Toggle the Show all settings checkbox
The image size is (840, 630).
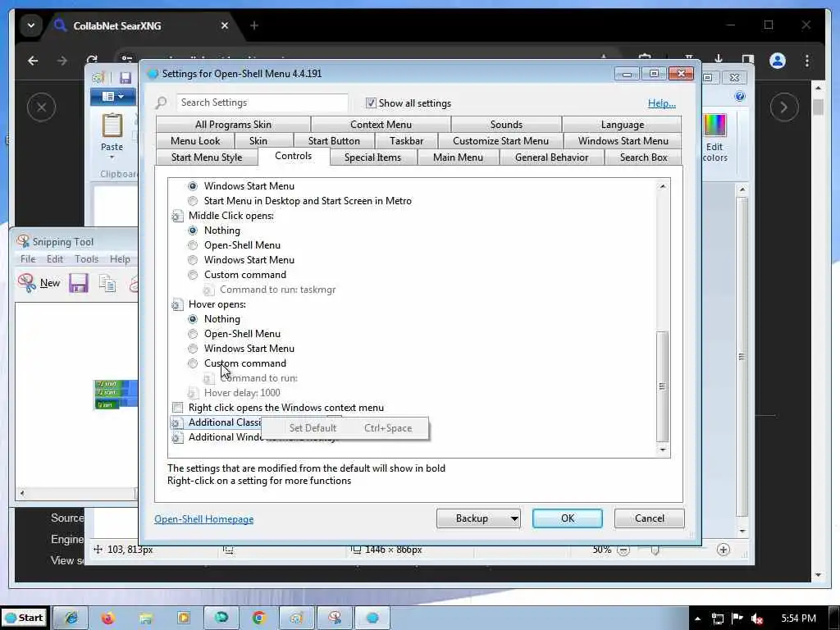pos(371,103)
